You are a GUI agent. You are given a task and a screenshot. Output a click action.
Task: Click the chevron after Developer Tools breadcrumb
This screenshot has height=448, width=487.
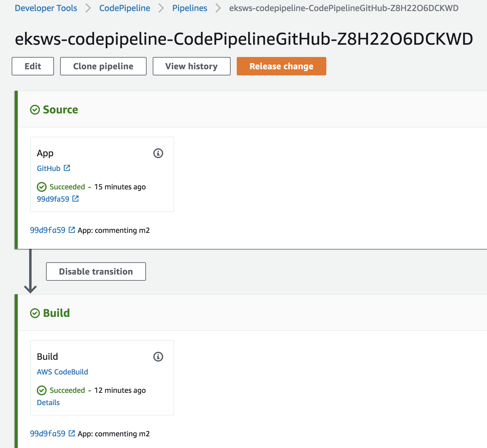(x=88, y=8)
